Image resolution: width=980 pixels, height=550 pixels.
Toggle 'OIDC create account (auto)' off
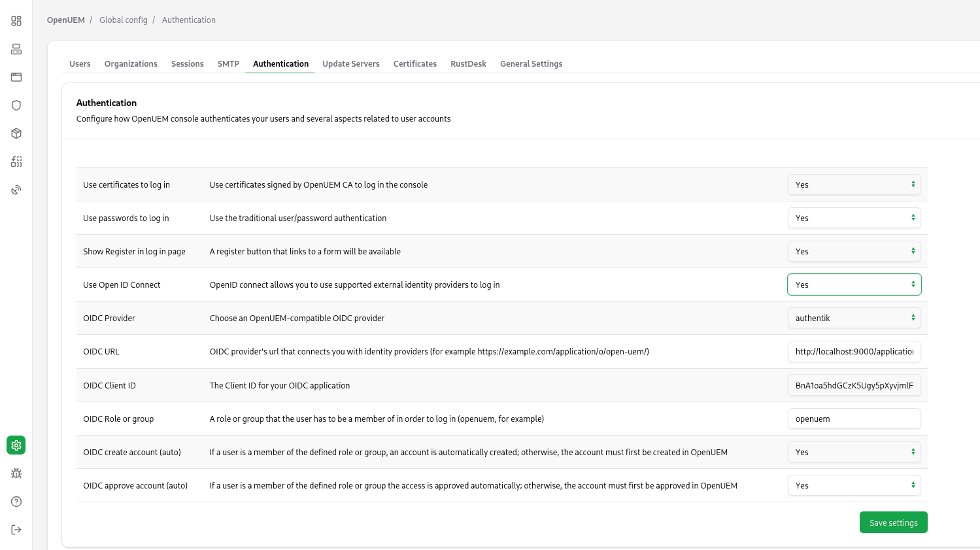pos(854,452)
